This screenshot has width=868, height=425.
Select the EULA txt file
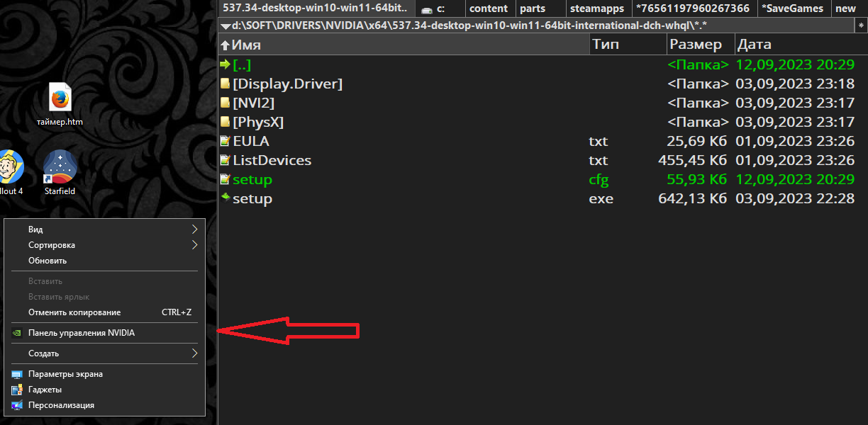click(x=250, y=142)
